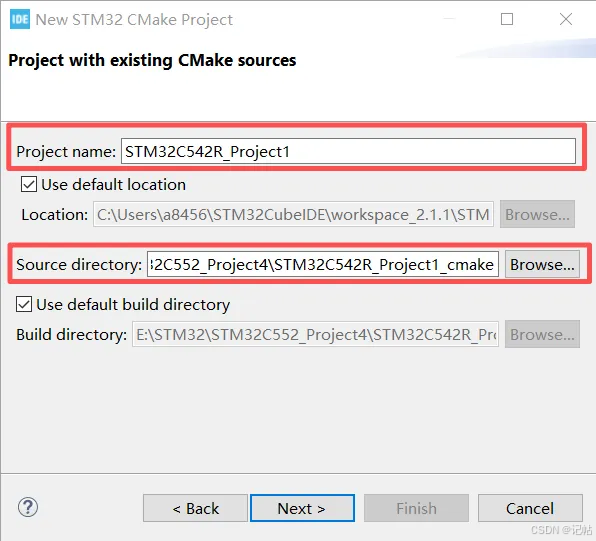The width and height of the screenshot is (596, 541).
Task: Click the Project name label text
Action: point(66,152)
